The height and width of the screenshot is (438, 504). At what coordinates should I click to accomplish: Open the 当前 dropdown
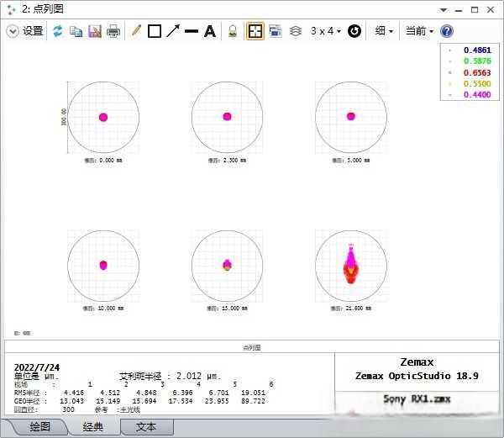click(x=419, y=31)
